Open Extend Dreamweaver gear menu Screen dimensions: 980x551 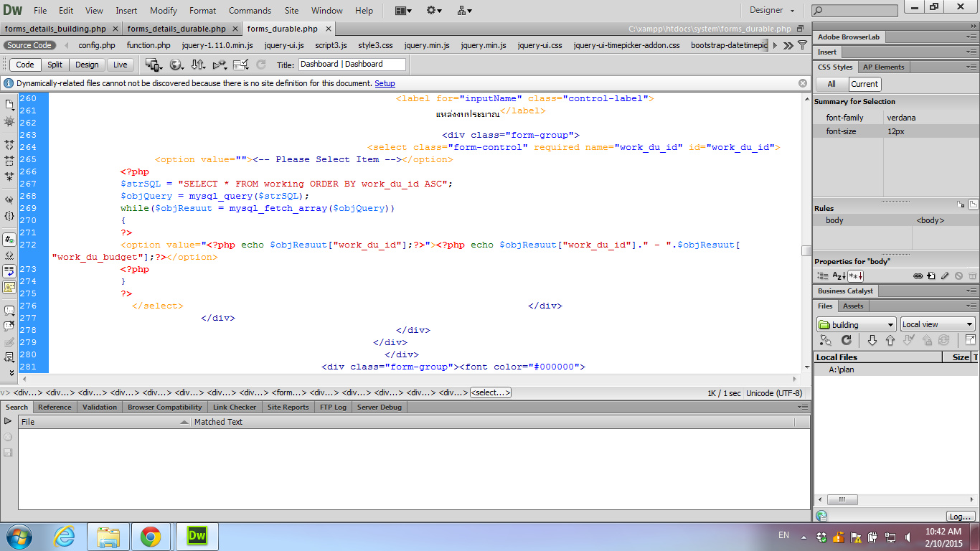pyautogui.click(x=434, y=11)
